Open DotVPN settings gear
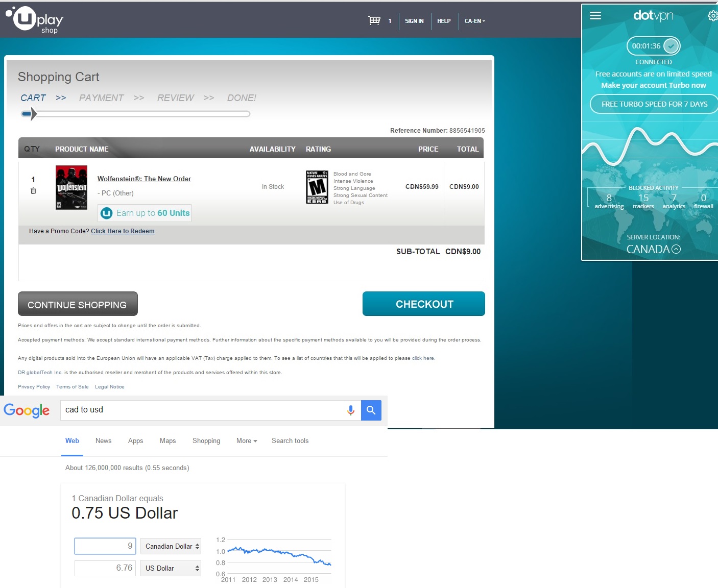 pyautogui.click(x=712, y=16)
